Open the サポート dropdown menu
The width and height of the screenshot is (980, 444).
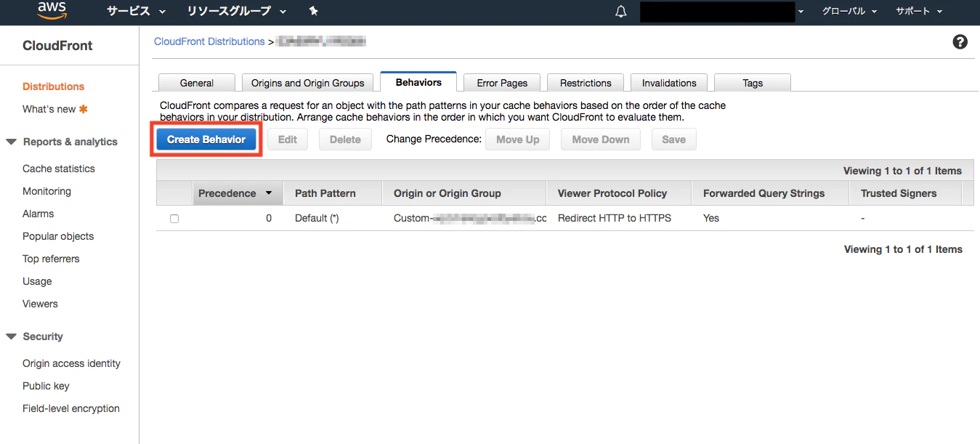[919, 11]
